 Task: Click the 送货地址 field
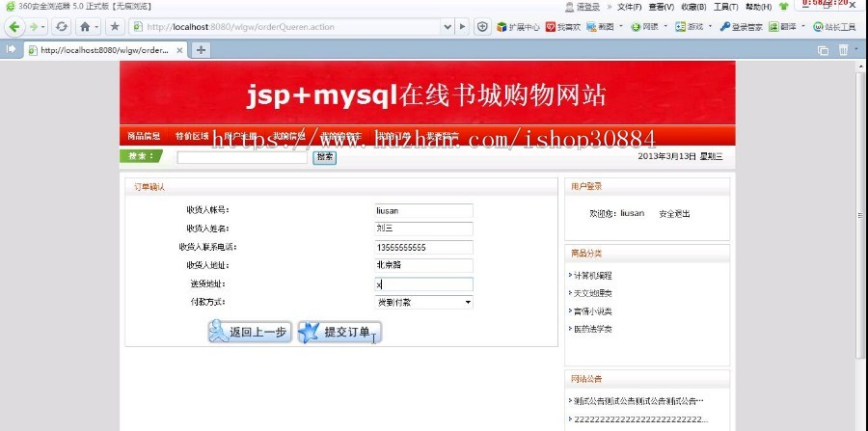tap(423, 284)
